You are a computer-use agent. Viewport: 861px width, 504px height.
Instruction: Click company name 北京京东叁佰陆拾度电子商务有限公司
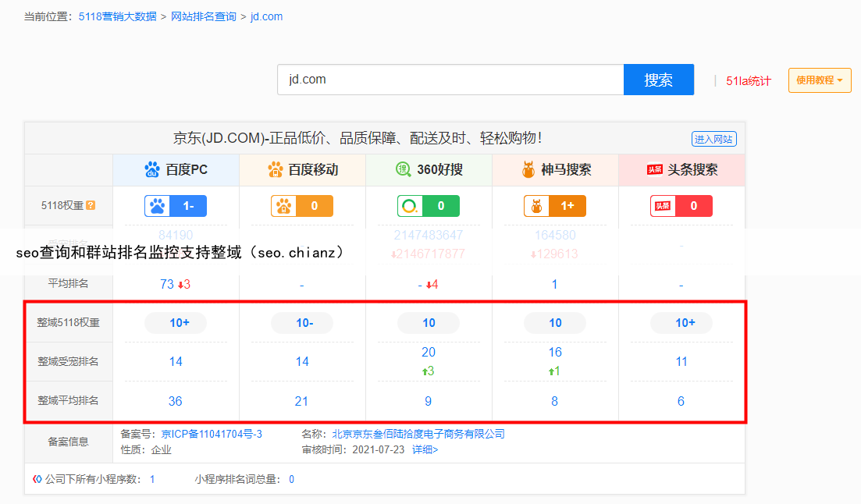[x=418, y=434]
